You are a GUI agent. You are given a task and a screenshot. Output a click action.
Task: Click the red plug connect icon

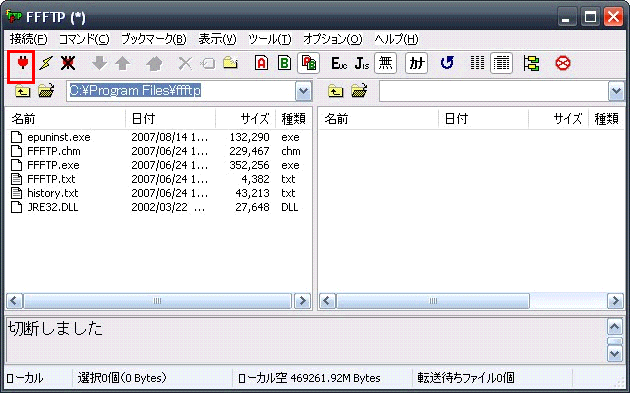point(22,63)
